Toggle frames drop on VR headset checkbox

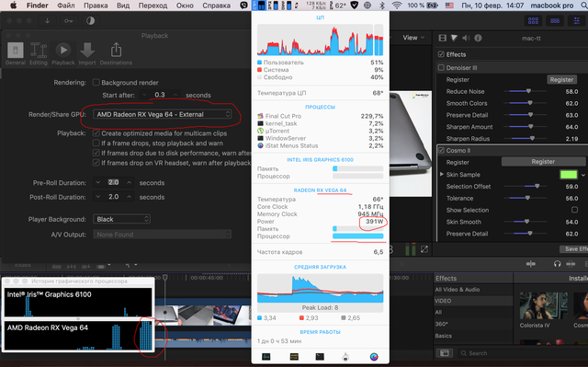(96, 163)
